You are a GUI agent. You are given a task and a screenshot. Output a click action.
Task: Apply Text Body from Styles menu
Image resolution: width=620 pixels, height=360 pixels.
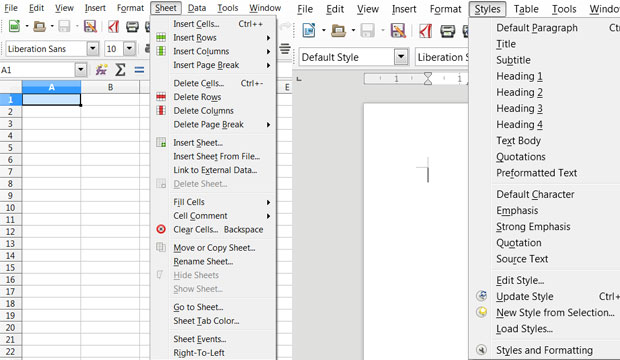[518, 140]
